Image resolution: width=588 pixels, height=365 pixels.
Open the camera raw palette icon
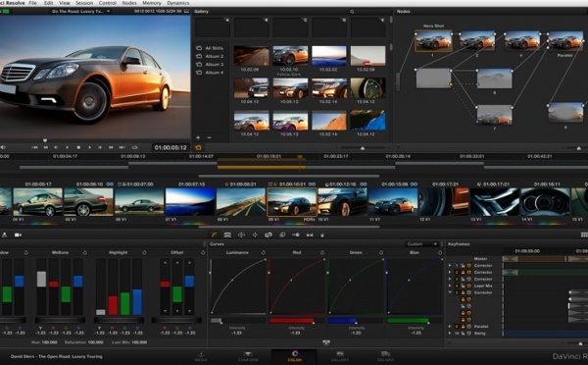pos(18,235)
